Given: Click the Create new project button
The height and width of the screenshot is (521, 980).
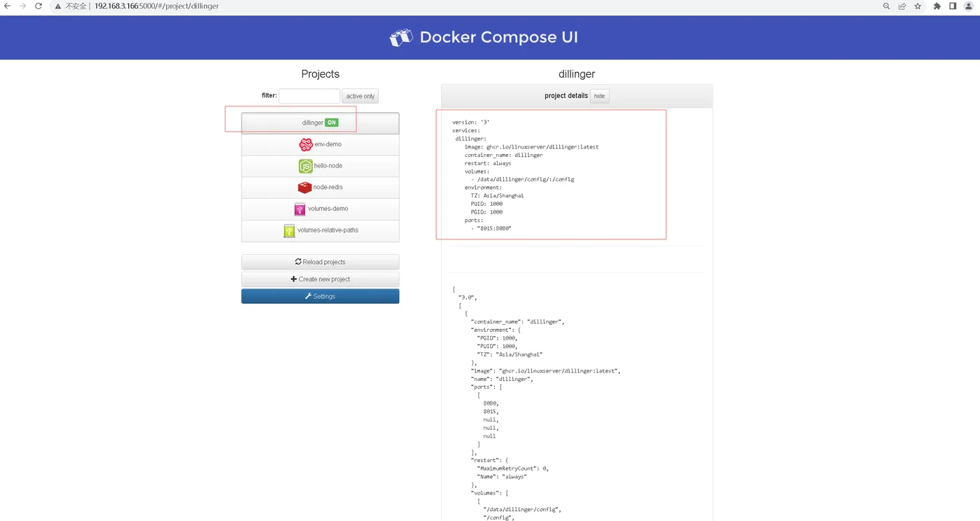Looking at the screenshot, I should pos(320,279).
